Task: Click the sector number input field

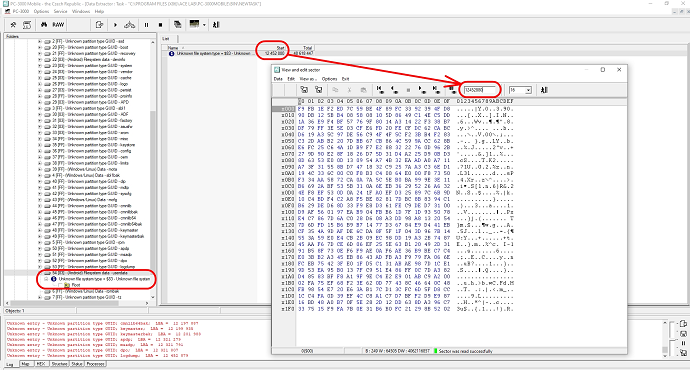Action: (x=480, y=90)
